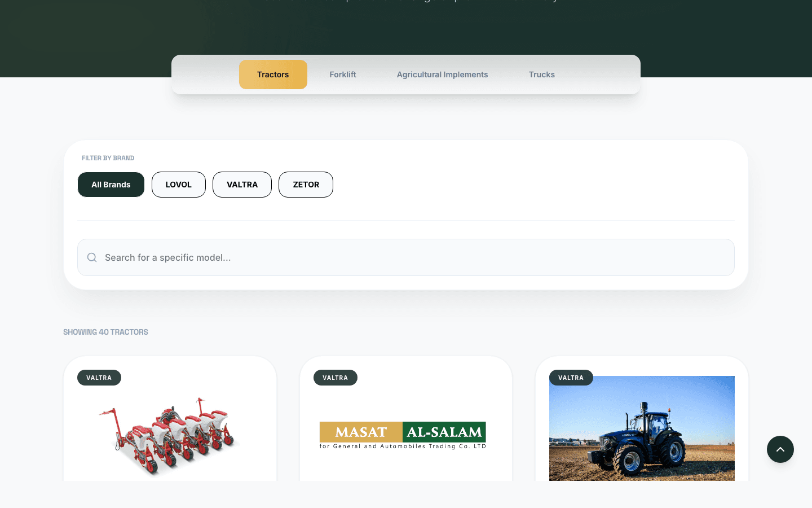Image resolution: width=812 pixels, height=508 pixels.
Task: Filter tractors by VALTRA brand
Action: (x=242, y=185)
